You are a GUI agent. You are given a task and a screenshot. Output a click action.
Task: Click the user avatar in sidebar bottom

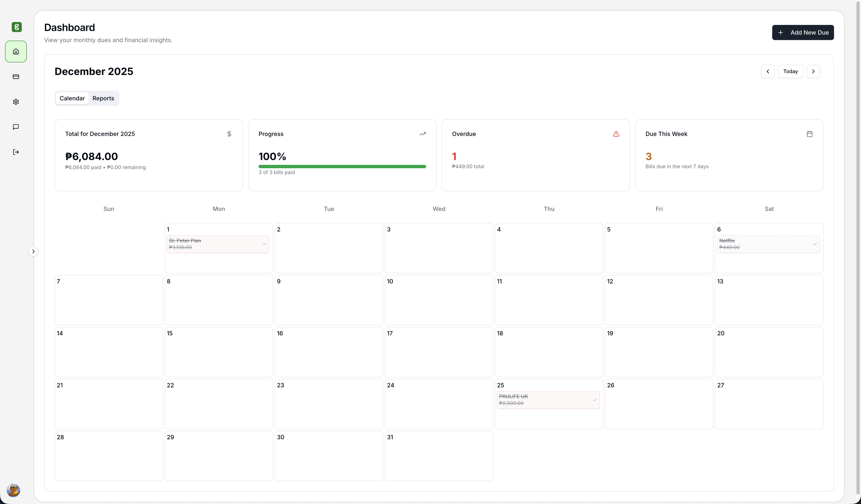(13, 490)
